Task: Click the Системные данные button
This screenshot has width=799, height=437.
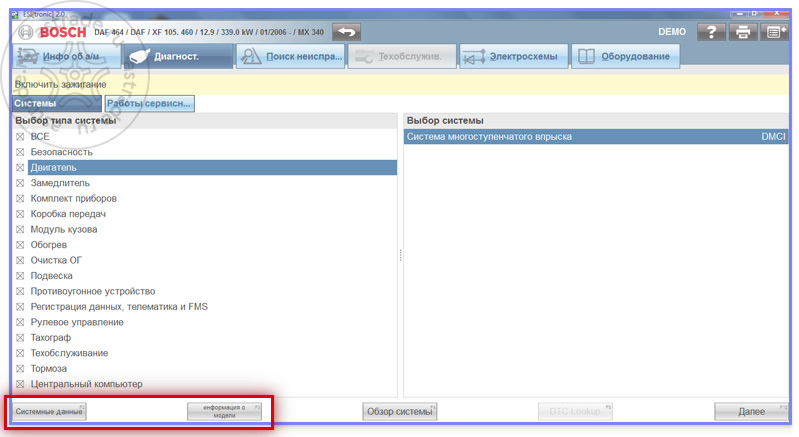Action: 49,412
